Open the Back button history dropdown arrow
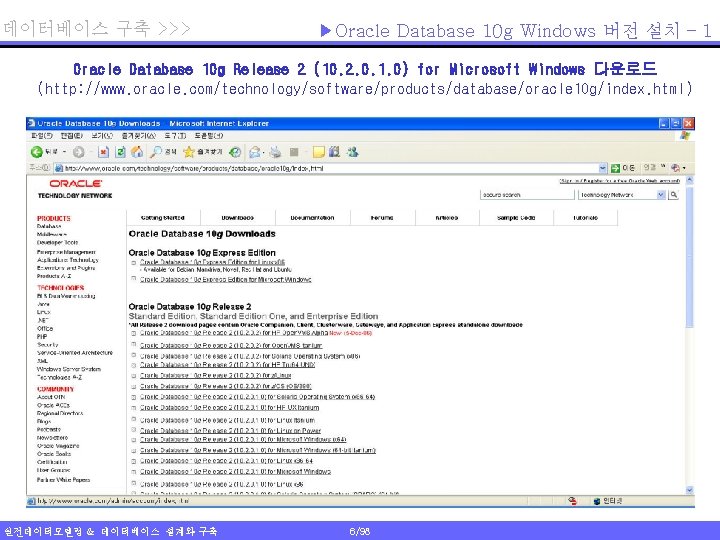 tap(64, 152)
